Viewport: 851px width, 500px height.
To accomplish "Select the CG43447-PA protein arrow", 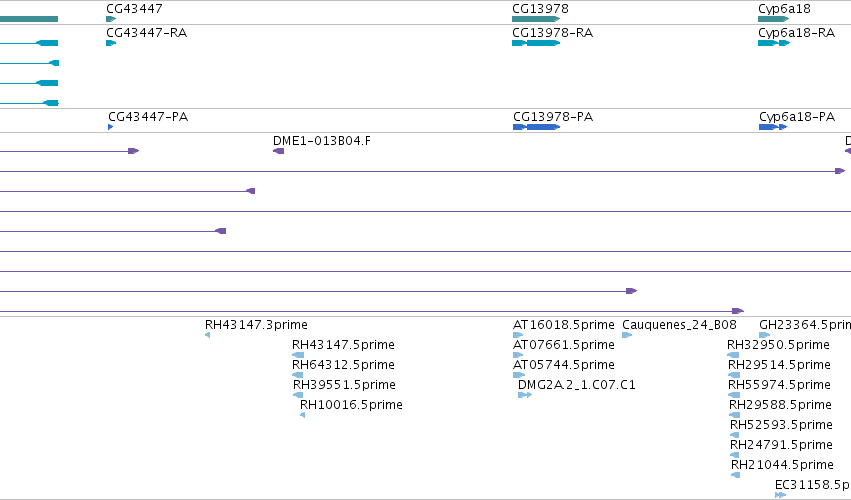I will (x=111, y=127).
